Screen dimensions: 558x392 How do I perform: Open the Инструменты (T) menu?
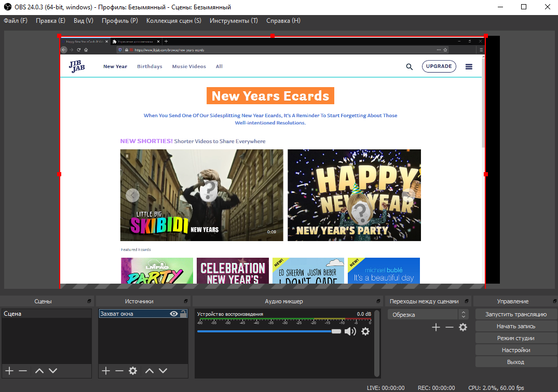pos(234,21)
